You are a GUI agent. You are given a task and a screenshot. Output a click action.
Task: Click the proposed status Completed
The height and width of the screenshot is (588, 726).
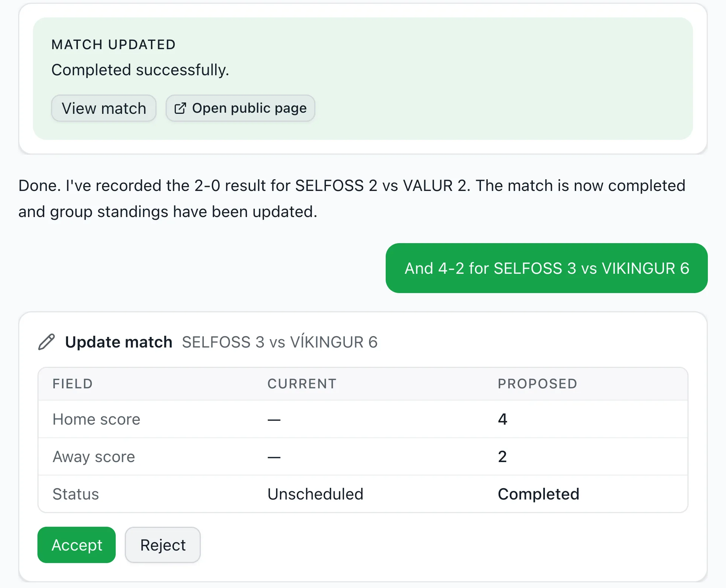tap(538, 494)
